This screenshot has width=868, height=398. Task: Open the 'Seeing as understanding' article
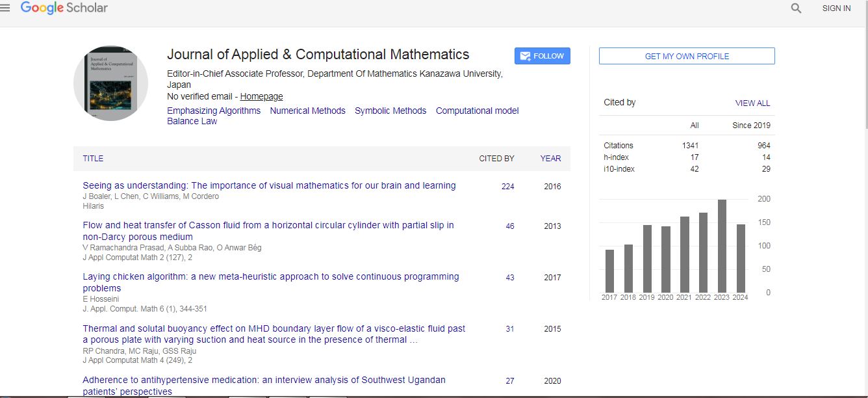[269, 185]
